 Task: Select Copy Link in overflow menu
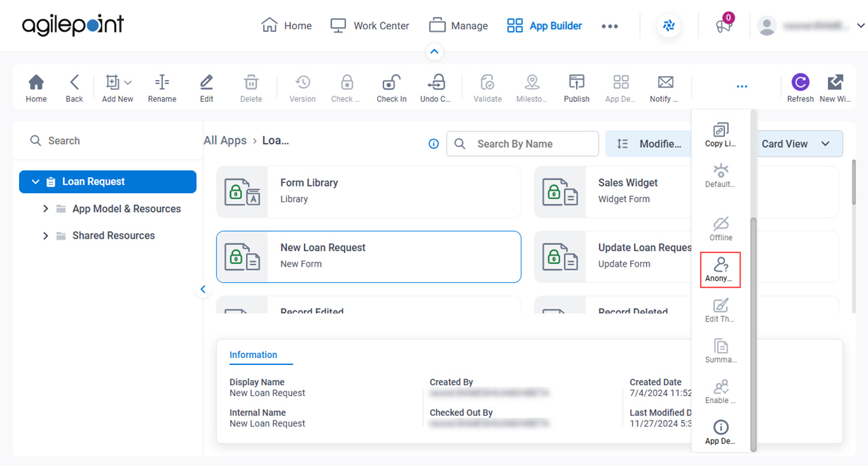[x=720, y=135]
